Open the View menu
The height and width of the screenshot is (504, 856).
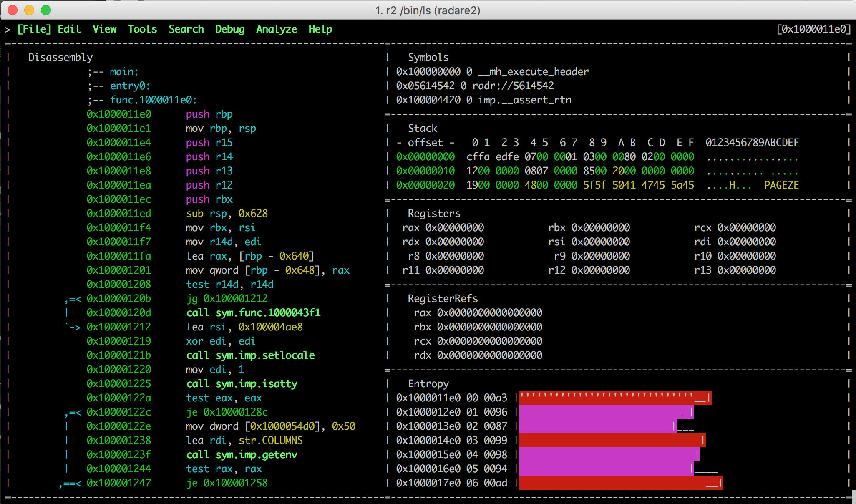click(x=104, y=29)
